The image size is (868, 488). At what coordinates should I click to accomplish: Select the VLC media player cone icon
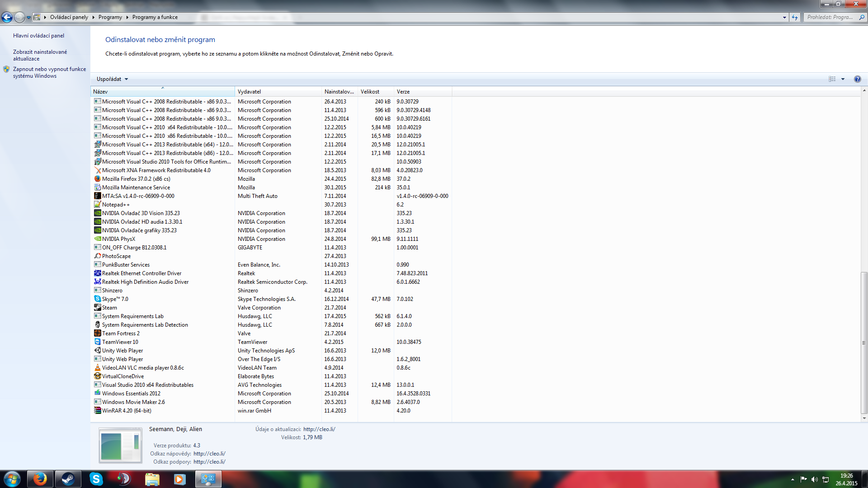click(97, 368)
